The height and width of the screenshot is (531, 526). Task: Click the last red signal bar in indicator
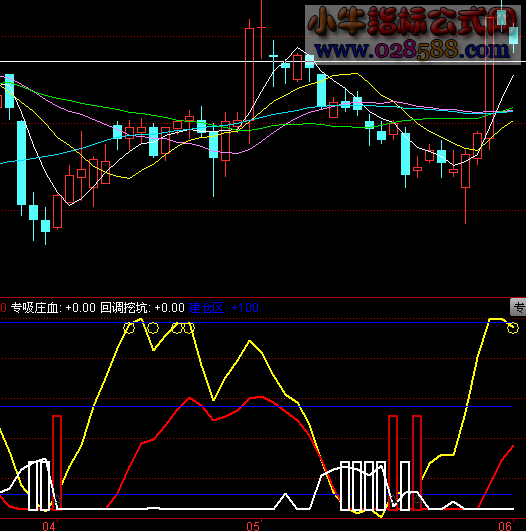point(417,462)
